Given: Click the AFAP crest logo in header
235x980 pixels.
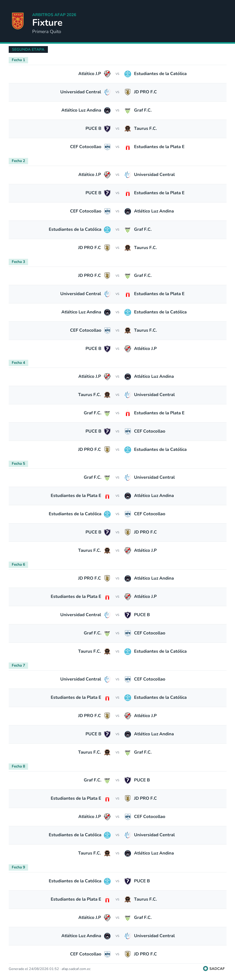Looking at the screenshot, I should [x=18, y=21].
